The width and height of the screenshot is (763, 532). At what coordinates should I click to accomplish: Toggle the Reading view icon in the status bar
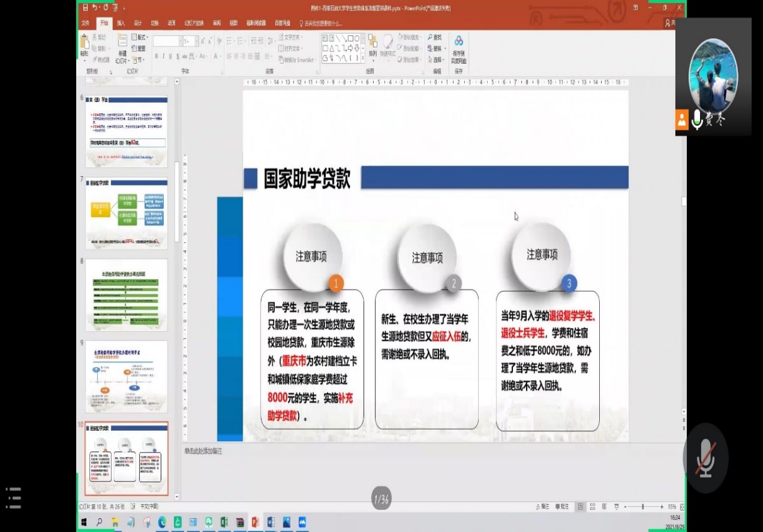604,507
